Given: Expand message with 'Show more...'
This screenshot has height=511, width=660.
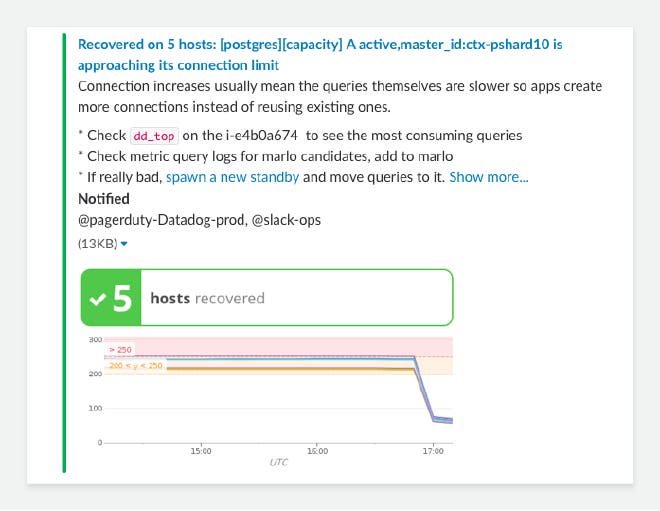Looking at the screenshot, I should [489, 178].
